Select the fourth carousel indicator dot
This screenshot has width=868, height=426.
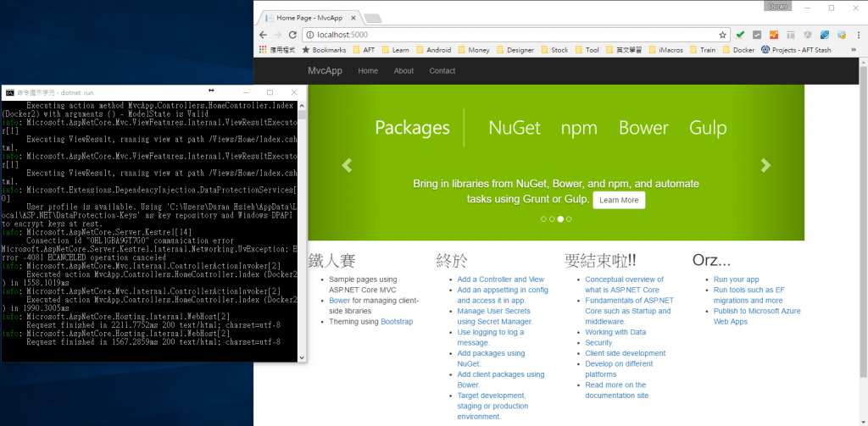[569, 219]
